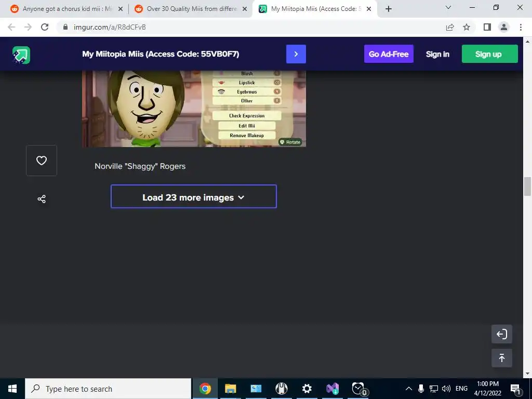Click the share page icon in address bar
Screen dimensions: 532x399
[450, 27]
